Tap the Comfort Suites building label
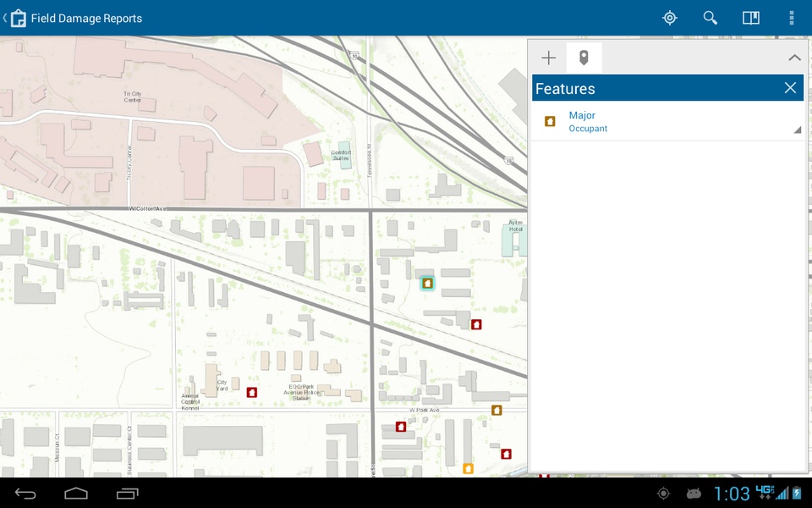This screenshot has width=812, height=508. [x=341, y=155]
